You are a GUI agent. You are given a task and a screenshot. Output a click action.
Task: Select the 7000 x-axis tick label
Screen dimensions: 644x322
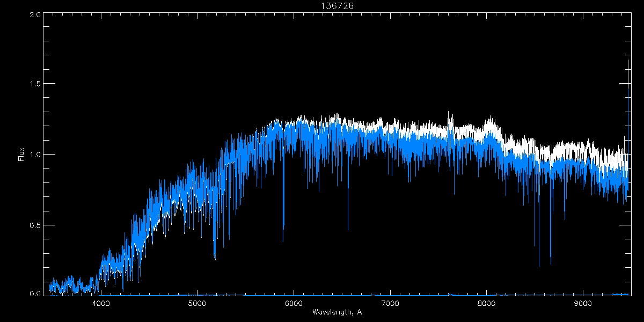click(390, 303)
